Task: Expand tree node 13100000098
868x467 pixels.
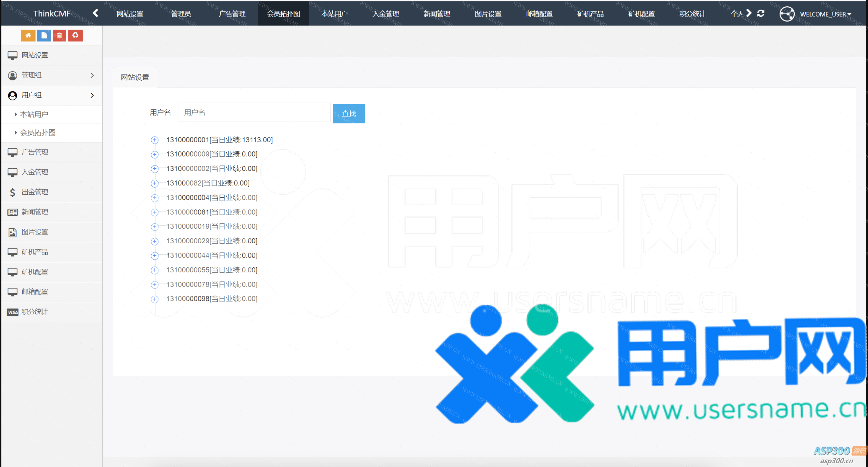Action: pyautogui.click(x=154, y=299)
